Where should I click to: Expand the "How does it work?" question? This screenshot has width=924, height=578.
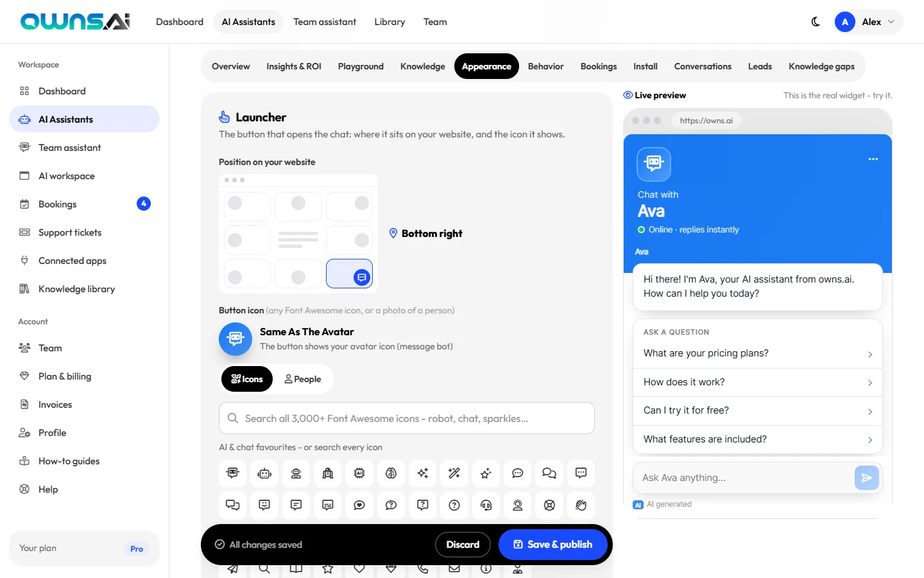coord(758,382)
